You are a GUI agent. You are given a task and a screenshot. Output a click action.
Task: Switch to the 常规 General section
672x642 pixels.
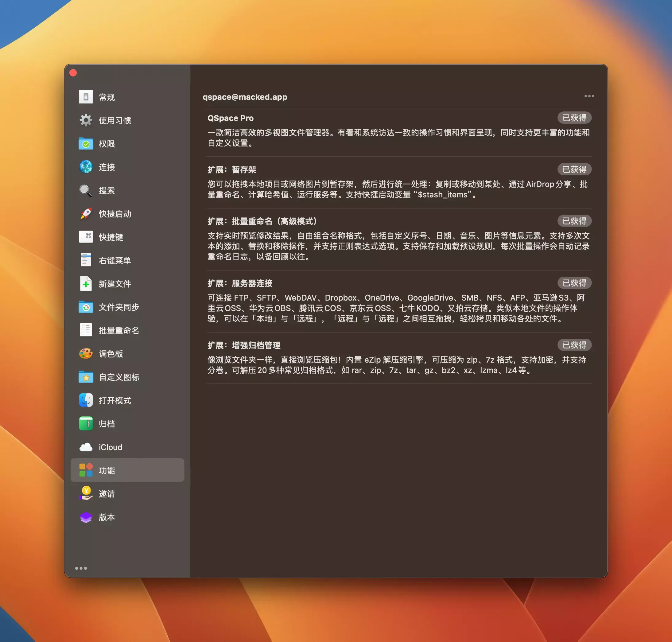click(x=107, y=97)
